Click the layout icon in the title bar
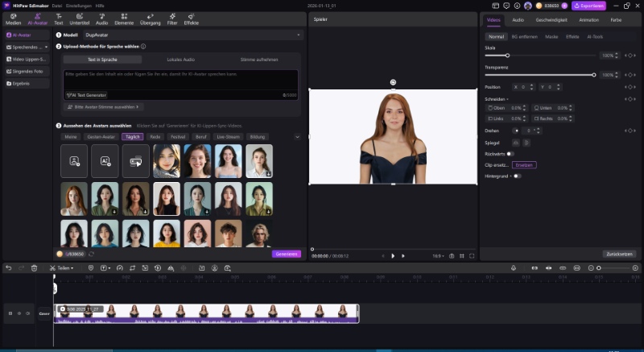The height and width of the screenshot is (352, 644). pos(496,6)
